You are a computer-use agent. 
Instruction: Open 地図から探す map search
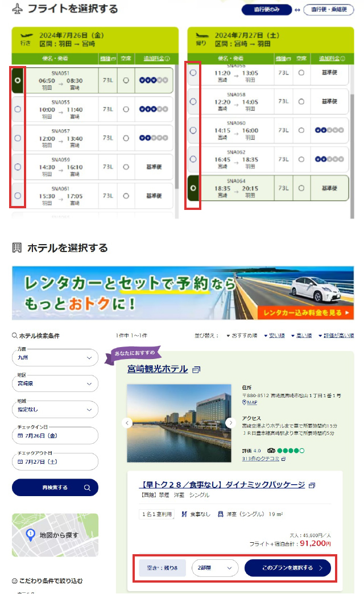pos(55,535)
